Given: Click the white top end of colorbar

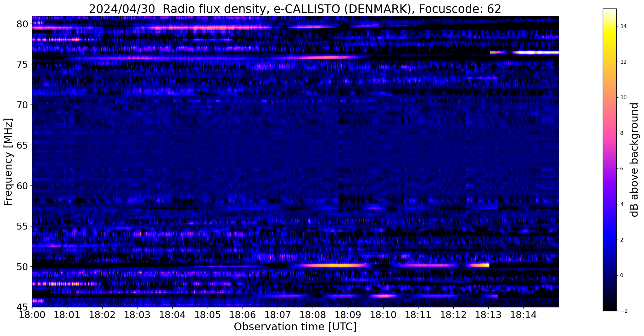Looking at the screenshot, I should 609,11.
